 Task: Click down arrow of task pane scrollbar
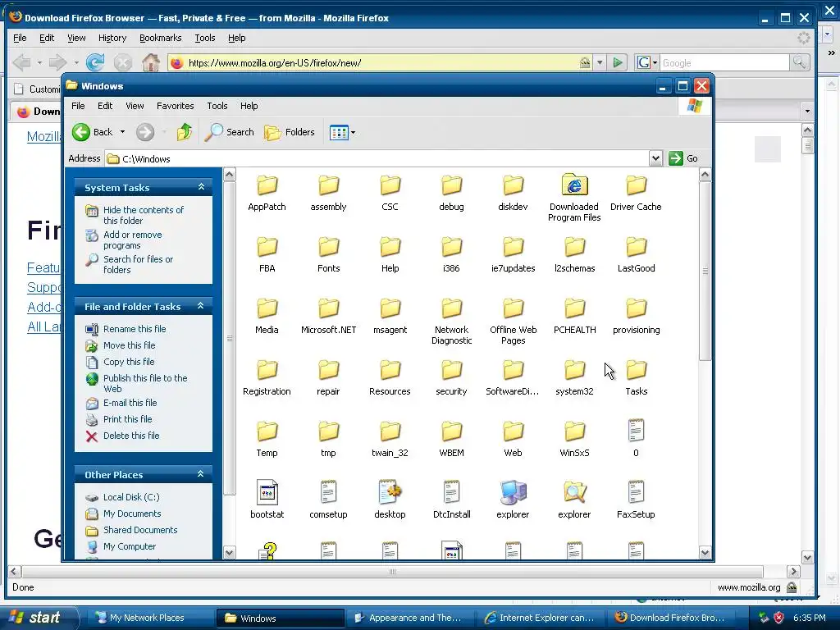point(230,552)
